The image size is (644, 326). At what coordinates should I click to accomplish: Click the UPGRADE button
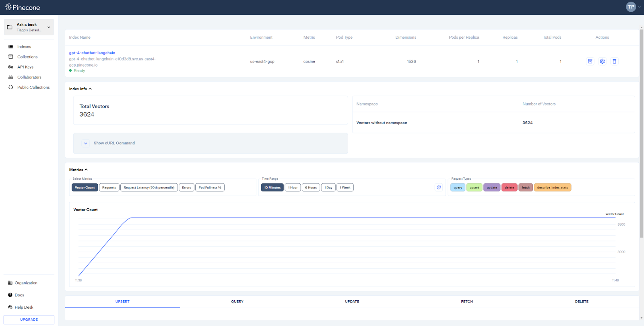point(29,320)
